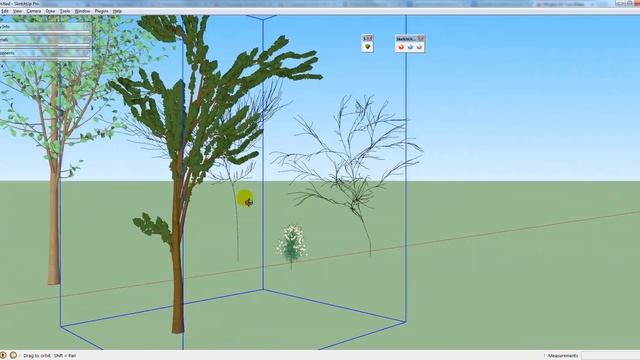The width and height of the screenshot is (640, 360).
Task: Open the Draw menu
Action: (x=50, y=11)
